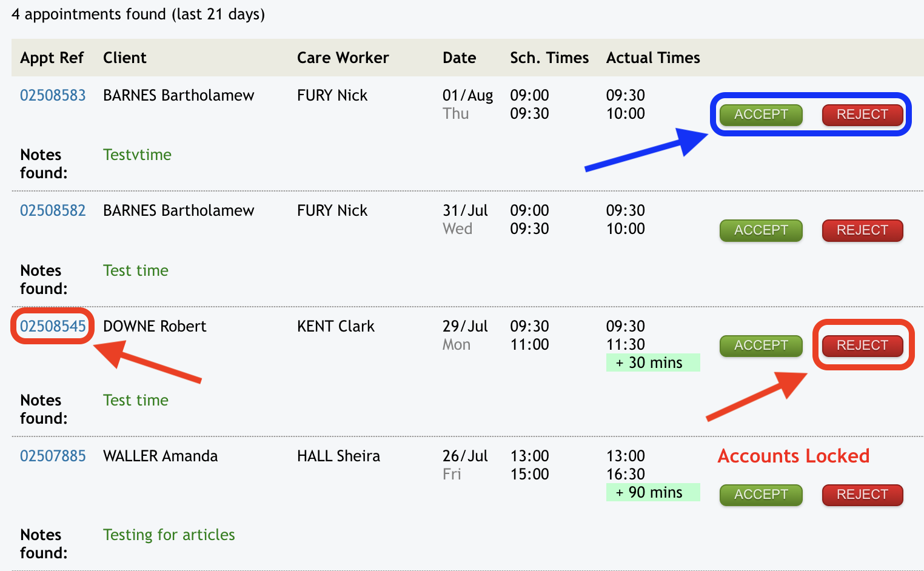Click the Appt Ref column header

(52, 58)
